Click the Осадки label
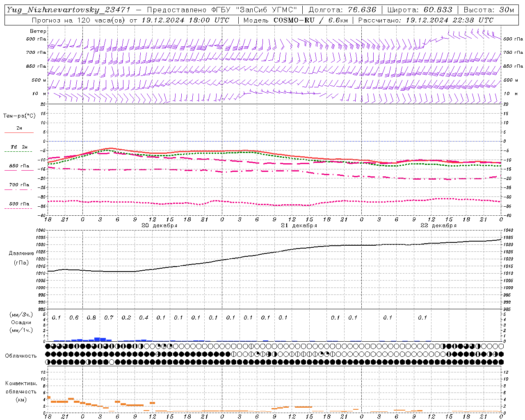525x420 pixels. point(21,322)
